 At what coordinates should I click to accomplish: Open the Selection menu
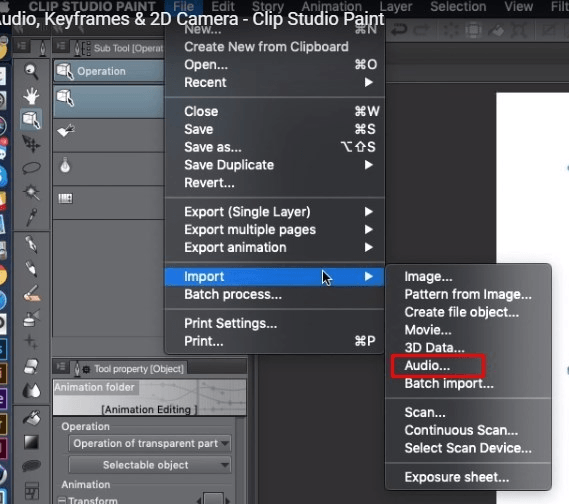(458, 6)
